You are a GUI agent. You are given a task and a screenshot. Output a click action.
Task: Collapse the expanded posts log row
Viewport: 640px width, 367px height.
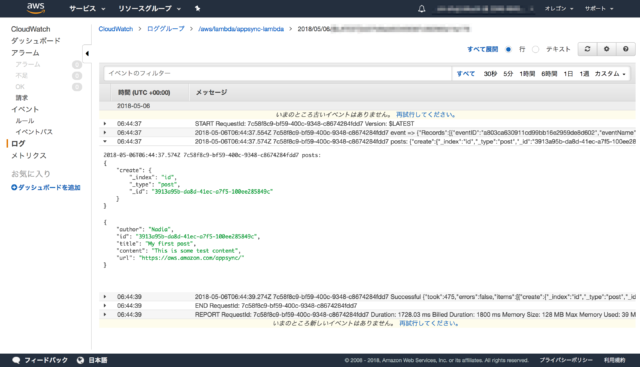[x=105, y=142]
